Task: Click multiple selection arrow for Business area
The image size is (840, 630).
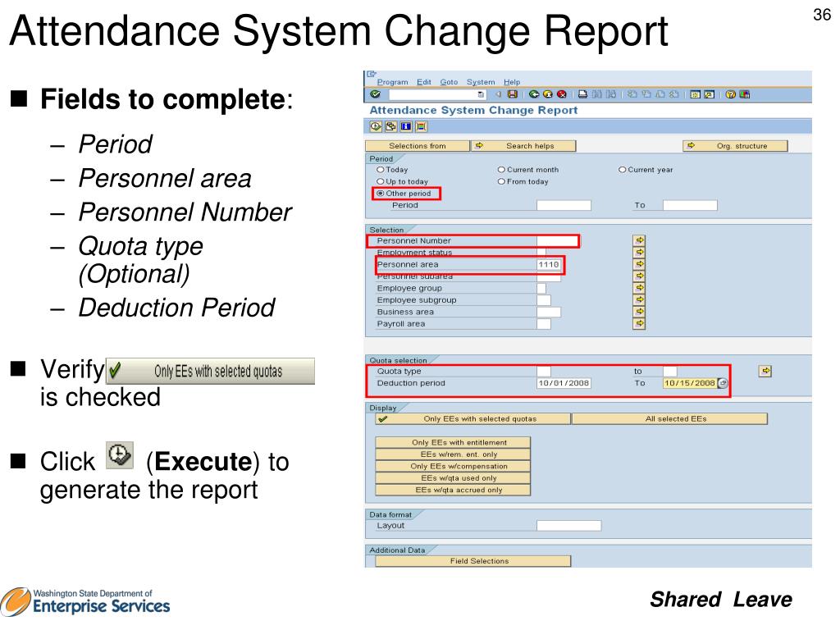Action: (x=639, y=311)
